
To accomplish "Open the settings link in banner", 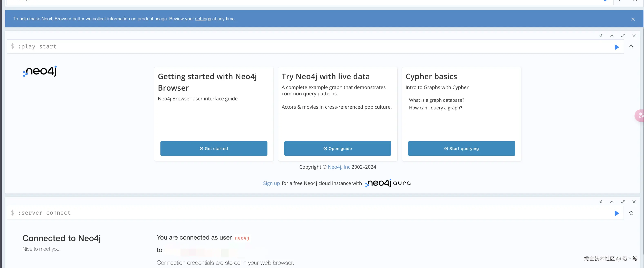I will 203,19.
